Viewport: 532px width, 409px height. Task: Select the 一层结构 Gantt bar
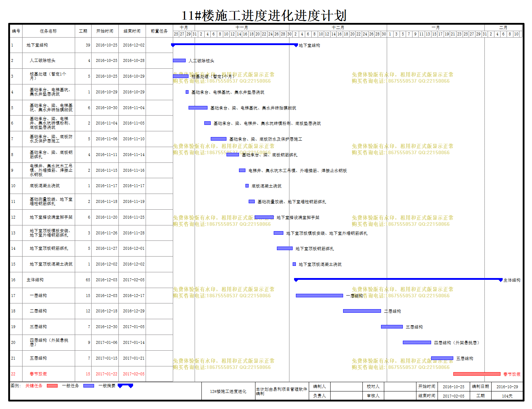(319, 296)
